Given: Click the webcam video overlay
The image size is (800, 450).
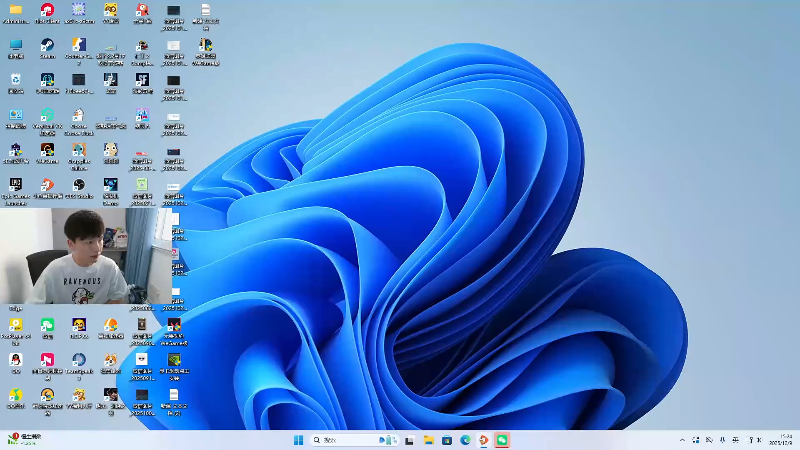Looking at the screenshot, I should pos(77,256).
